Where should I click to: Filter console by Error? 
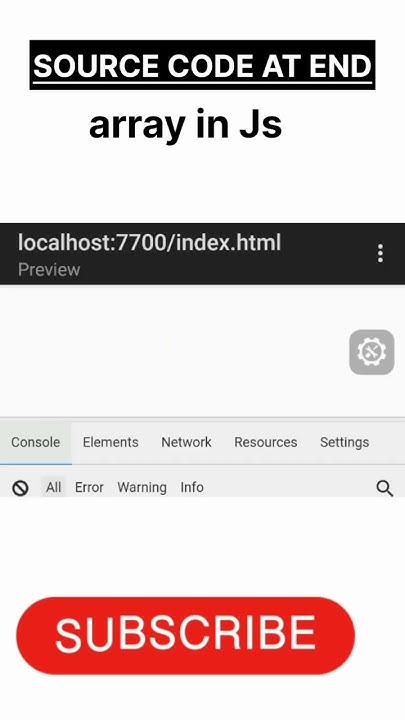[89, 487]
